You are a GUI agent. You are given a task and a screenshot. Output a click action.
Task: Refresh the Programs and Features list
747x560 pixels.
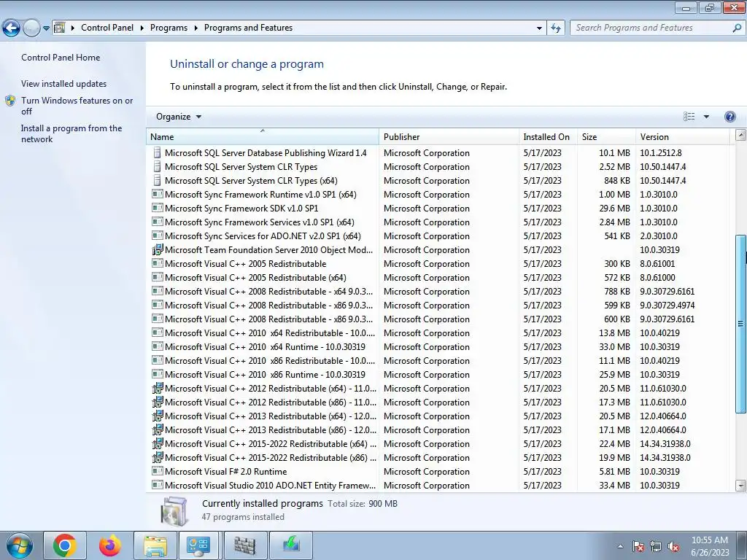point(556,28)
